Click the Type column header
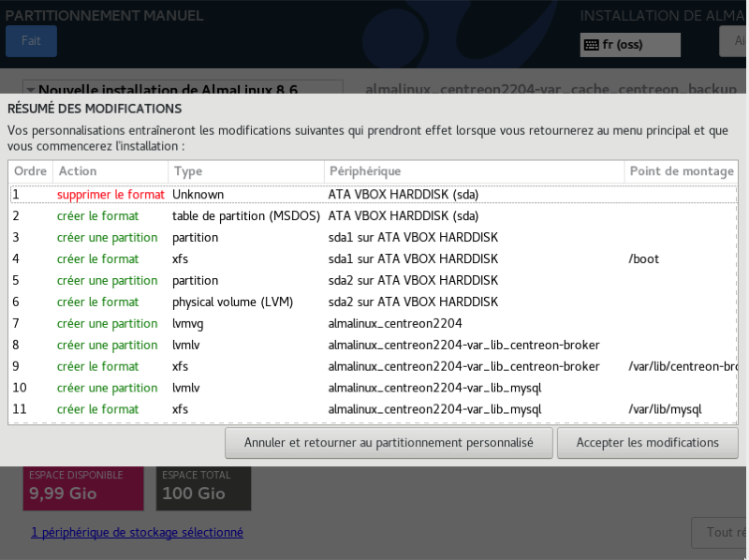Viewport: 749px width, 560px height. 245,171
